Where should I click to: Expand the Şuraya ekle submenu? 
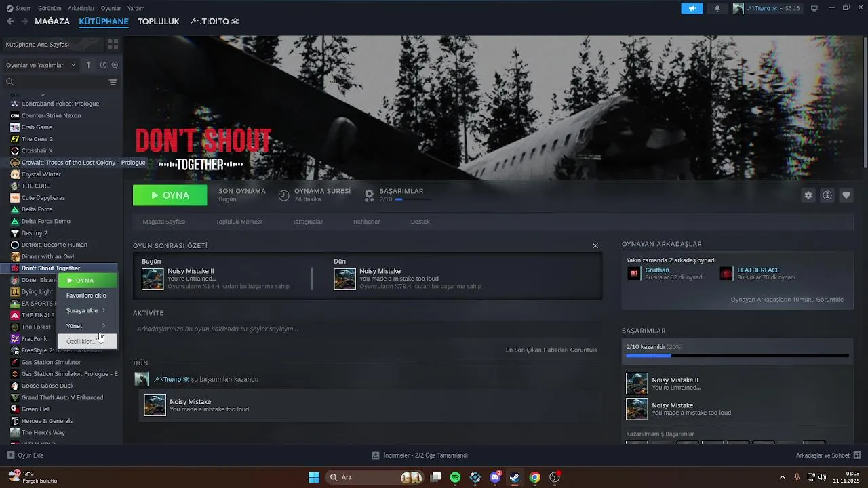[x=87, y=310]
